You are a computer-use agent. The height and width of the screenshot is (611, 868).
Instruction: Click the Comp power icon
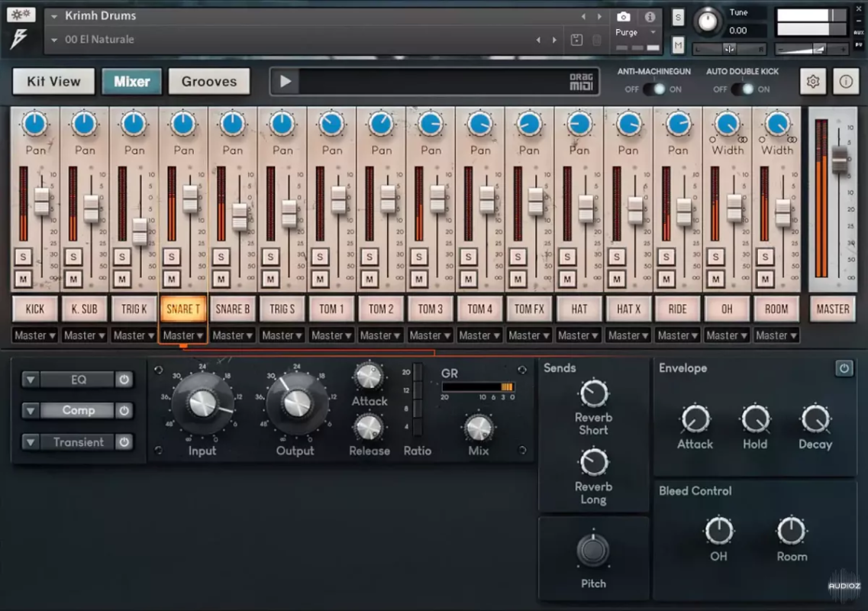pyautogui.click(x=124, y=411)
